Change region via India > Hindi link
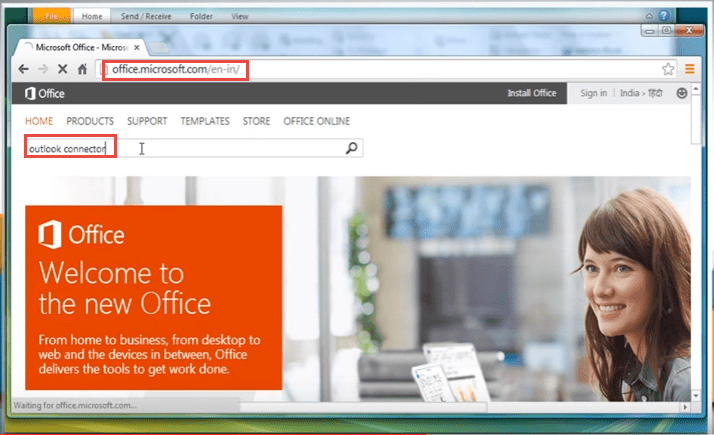Viewport: 714px width, 435px height. pos(641,93)
